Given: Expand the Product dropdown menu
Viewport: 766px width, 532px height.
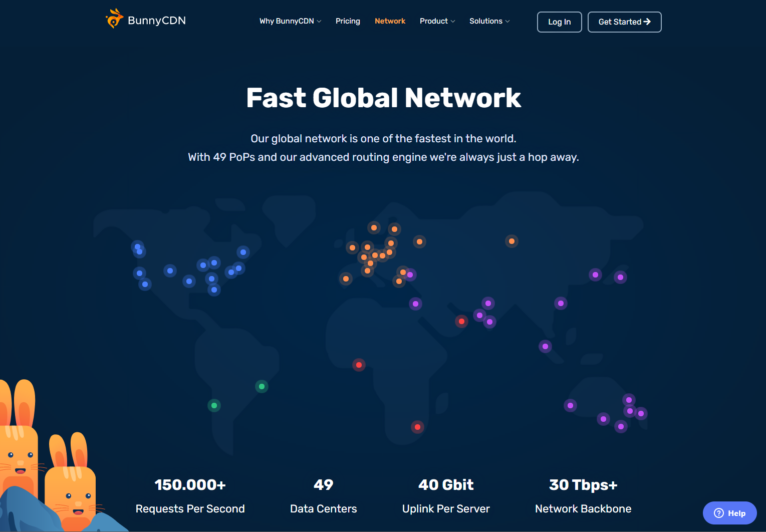Looking at the screenshot, I should coord(437,21).
